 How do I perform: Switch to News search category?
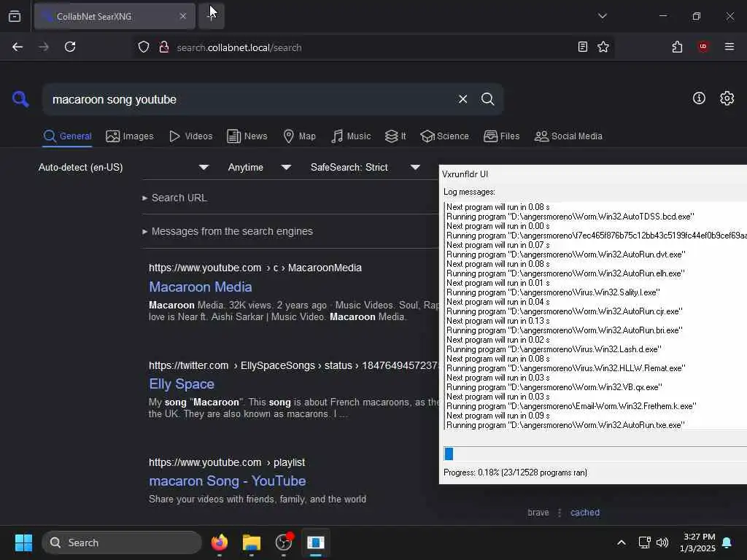(x=247, y=136)
